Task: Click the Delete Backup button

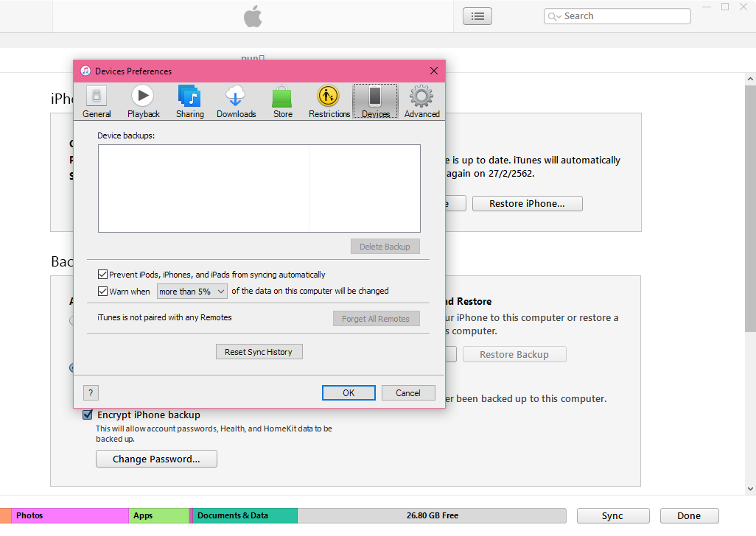Action: coord(385,247)
